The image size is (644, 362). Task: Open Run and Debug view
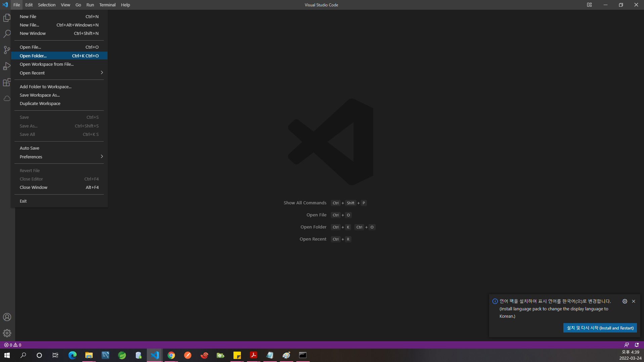7,66
